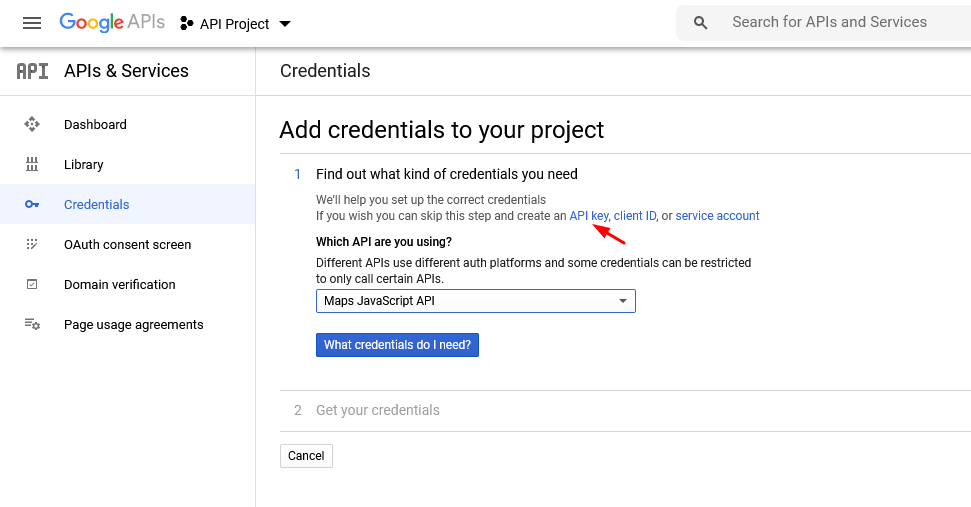Image resolution: width=971 pixels, height=507 pixels.
Task: Click the Google APIs logo
Action: click(111, 23)
